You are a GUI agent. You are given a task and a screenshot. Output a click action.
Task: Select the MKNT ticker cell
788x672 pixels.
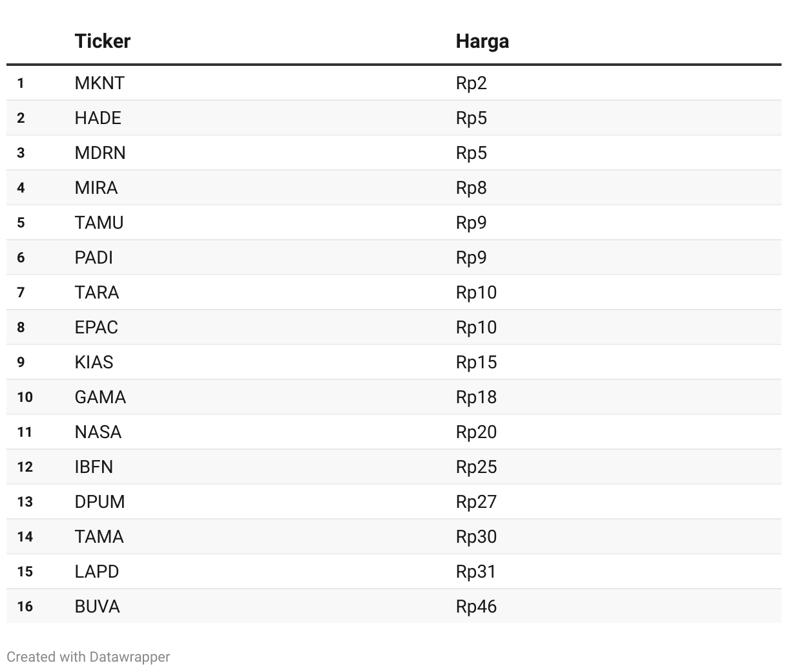pos(99,83)
